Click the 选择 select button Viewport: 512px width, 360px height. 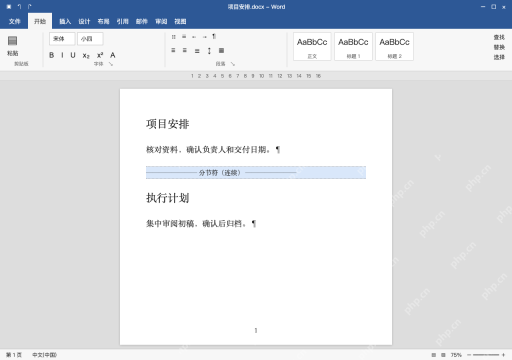pos(499,57)
